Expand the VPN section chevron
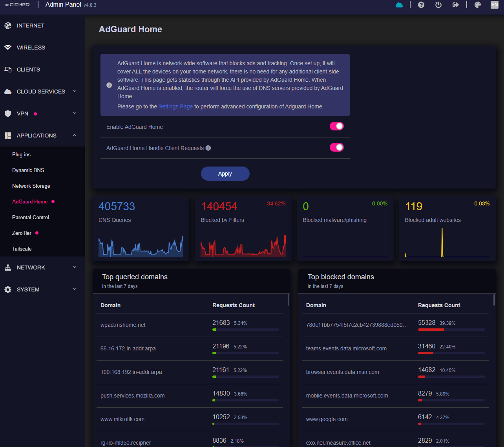The width and height of the screenshot is (504, 447). [x=75, y=114]
